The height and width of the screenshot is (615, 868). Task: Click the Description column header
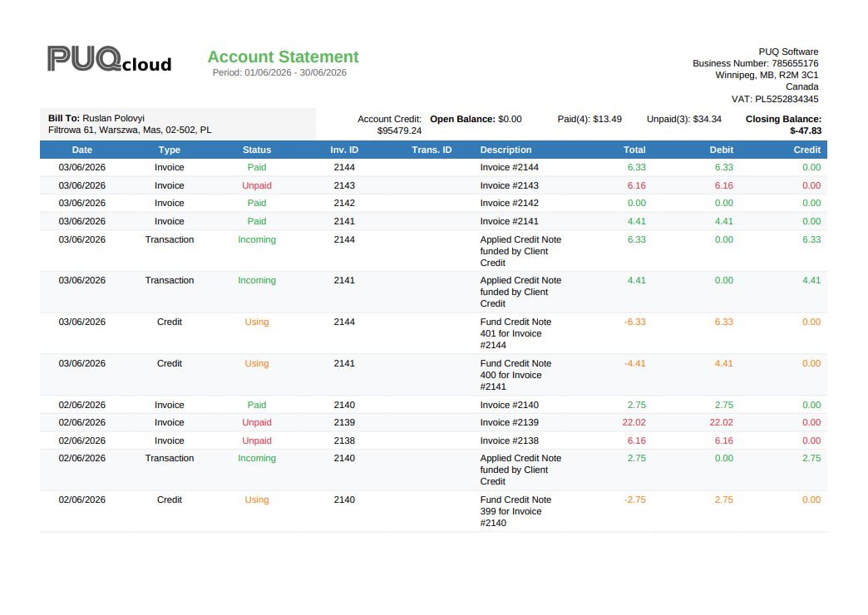(x=506, y=150)
